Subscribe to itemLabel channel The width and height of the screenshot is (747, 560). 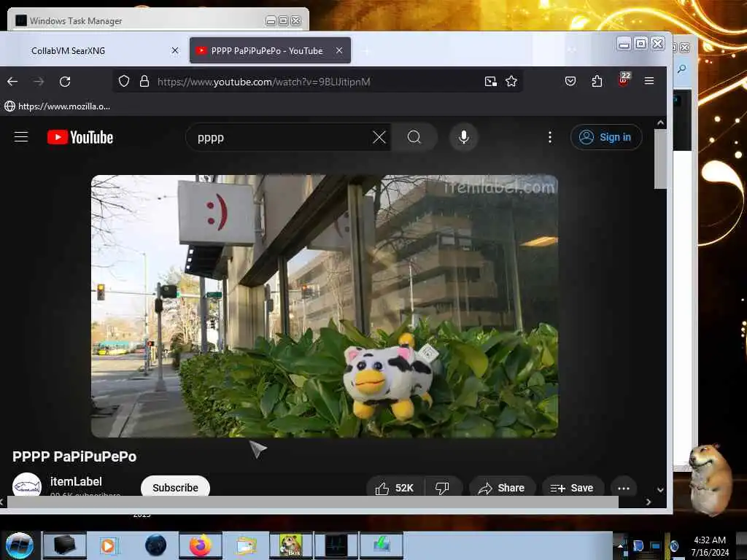click(x=175, y=488)
